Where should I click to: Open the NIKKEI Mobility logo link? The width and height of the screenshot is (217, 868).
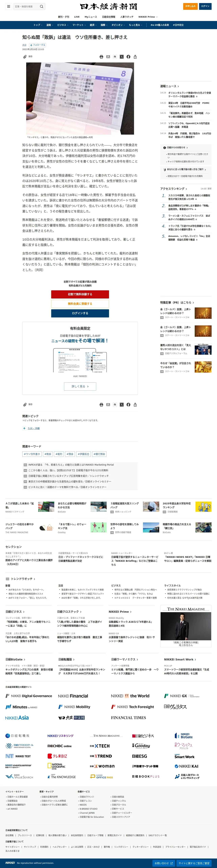(x=74, y=707)
